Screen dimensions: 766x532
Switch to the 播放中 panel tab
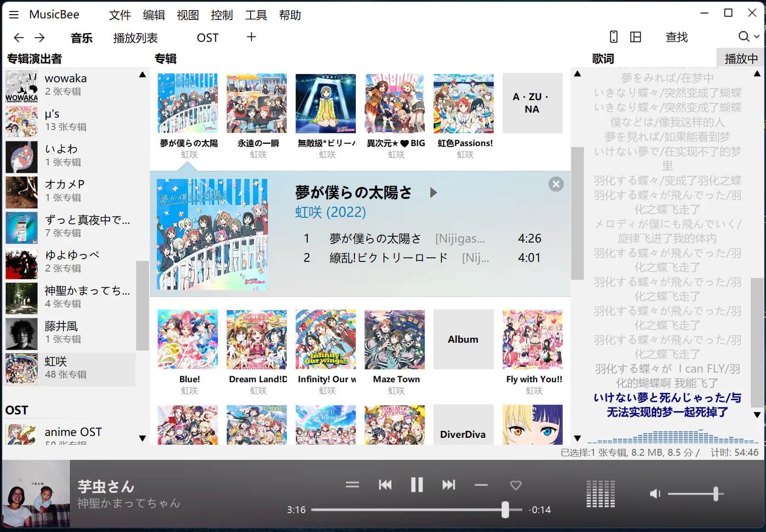(x=741, y=58)
